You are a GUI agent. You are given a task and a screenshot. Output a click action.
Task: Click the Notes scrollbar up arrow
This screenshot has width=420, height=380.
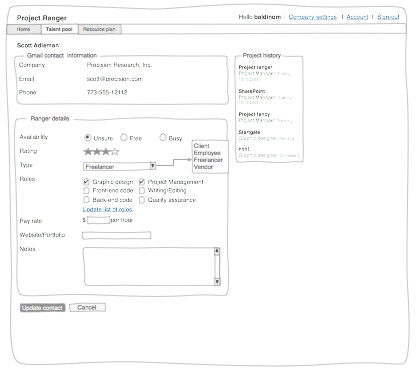(217, 251)
